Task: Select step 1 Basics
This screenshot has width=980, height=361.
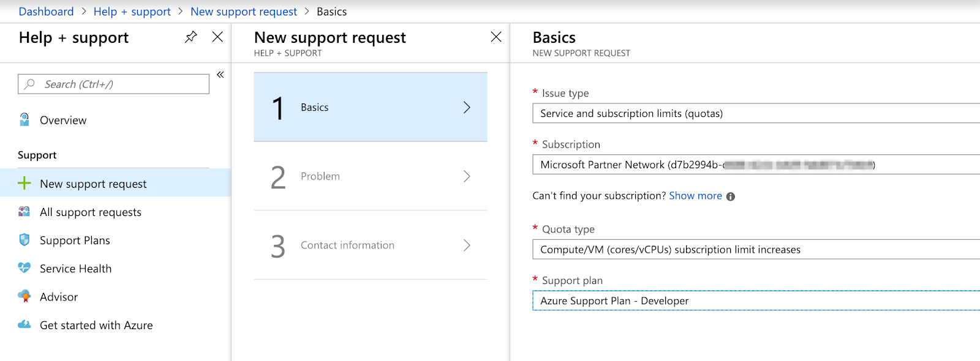Action: coord(371,107)
